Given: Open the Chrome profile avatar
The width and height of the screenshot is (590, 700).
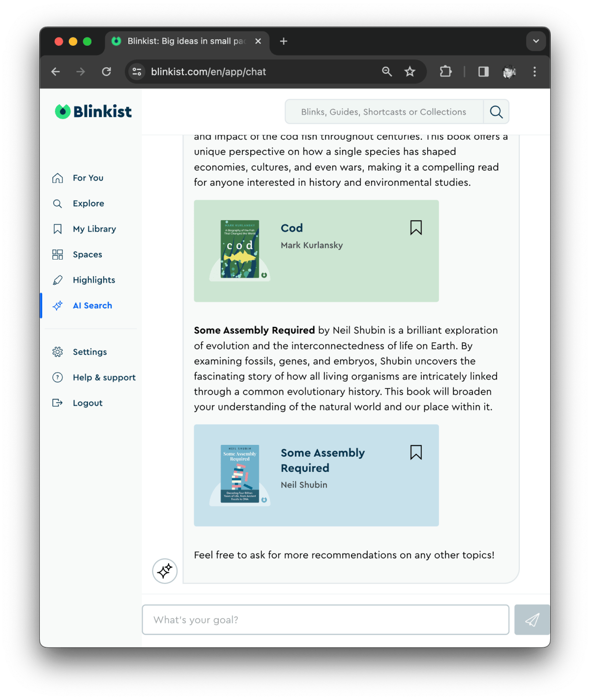Looking at the screenshot, I should click(x=509, y=72).
